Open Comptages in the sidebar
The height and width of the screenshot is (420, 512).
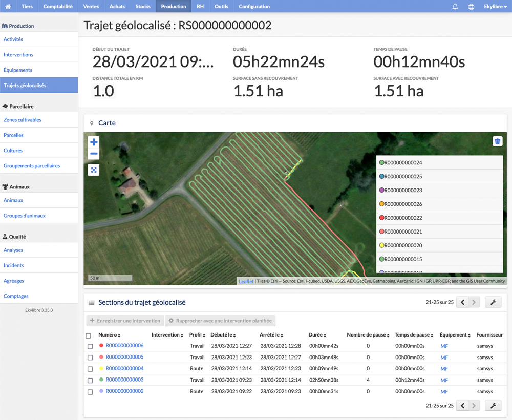16,296
